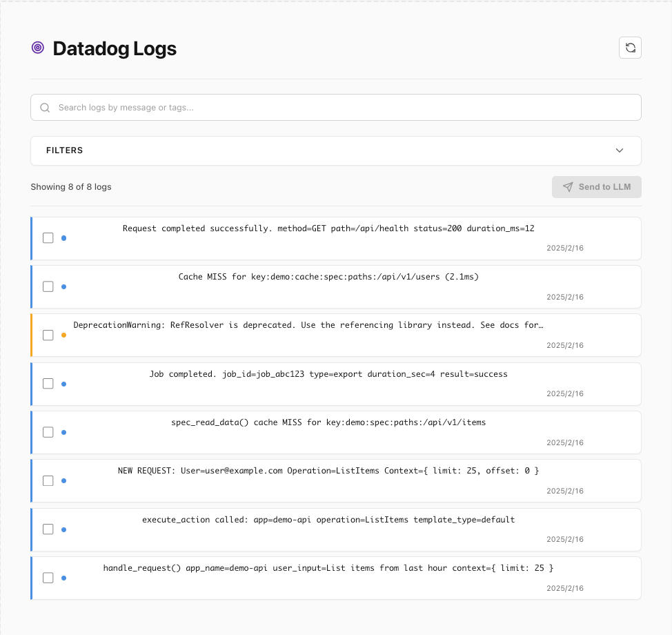Image resolution: width=672 pixels, height=635 pixels.
Task: Open the Cache MISS for key:demo:cache log message
Action: (328, 277)
